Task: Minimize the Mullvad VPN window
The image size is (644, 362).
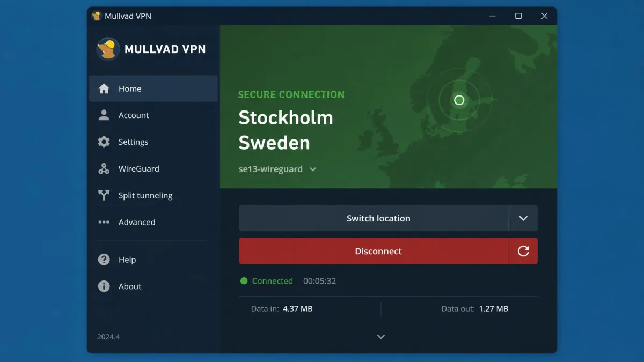Action: [493, 16]
